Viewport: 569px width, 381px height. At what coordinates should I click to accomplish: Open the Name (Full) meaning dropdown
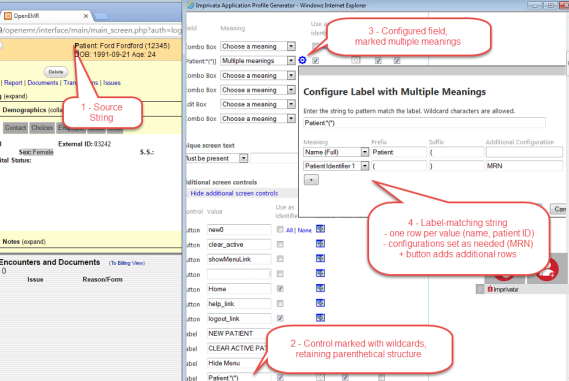tap(336, 152)
